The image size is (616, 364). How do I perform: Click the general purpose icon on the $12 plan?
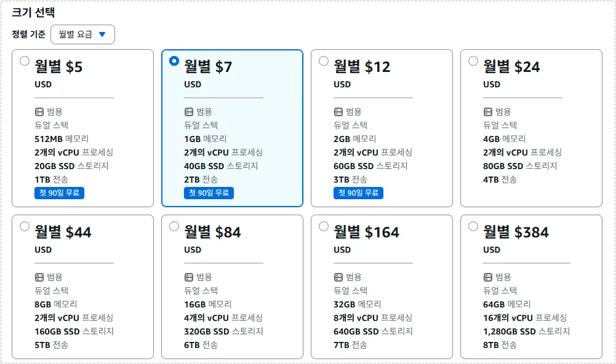(x=337, y=111)
